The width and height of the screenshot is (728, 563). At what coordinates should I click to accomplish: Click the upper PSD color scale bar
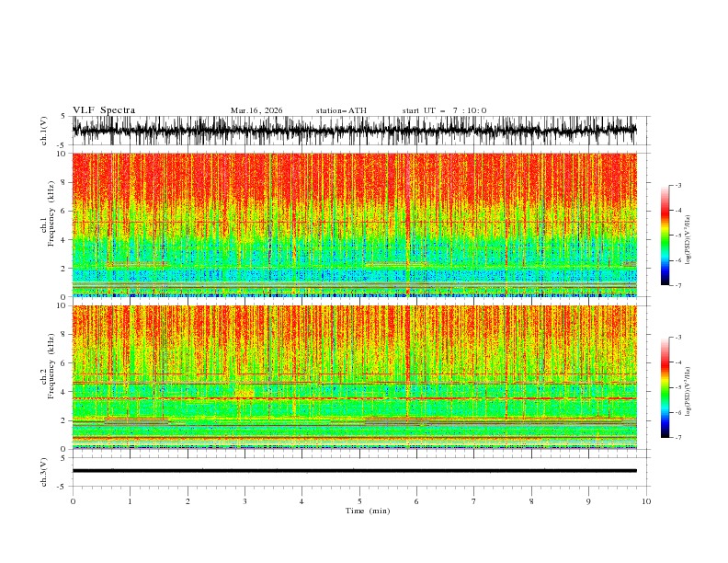click(665, 236)
